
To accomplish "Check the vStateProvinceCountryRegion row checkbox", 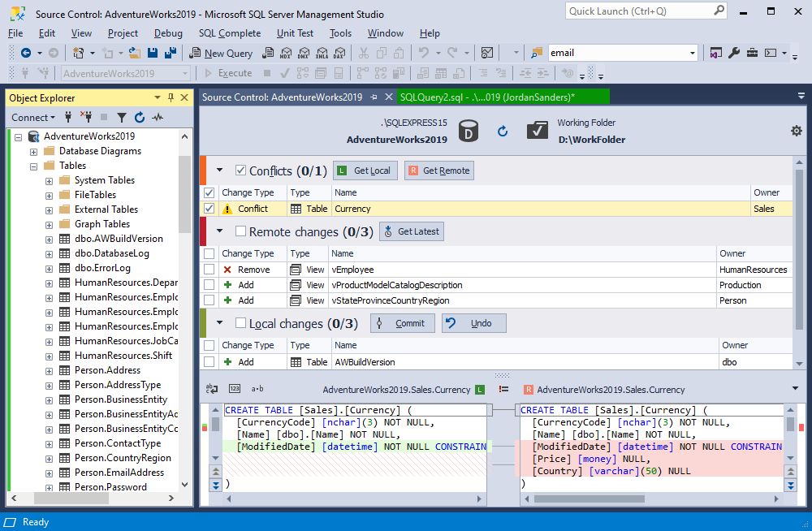I will (209, 300).
